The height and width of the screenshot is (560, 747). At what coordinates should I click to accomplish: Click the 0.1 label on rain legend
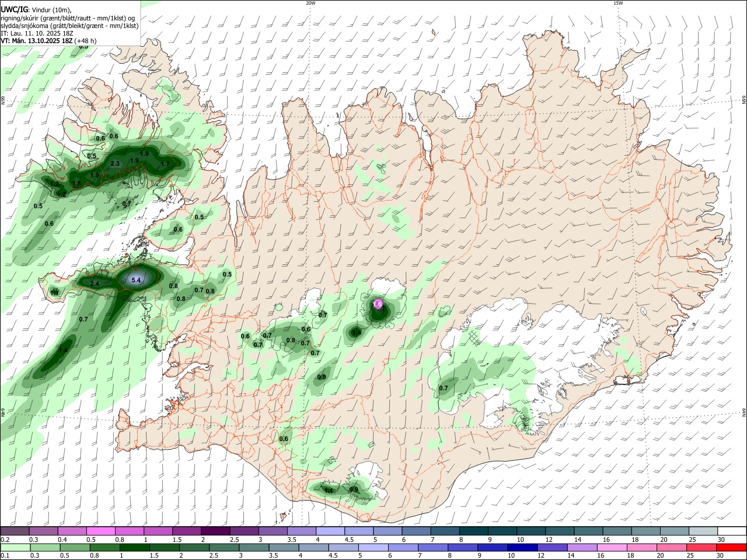5,556
